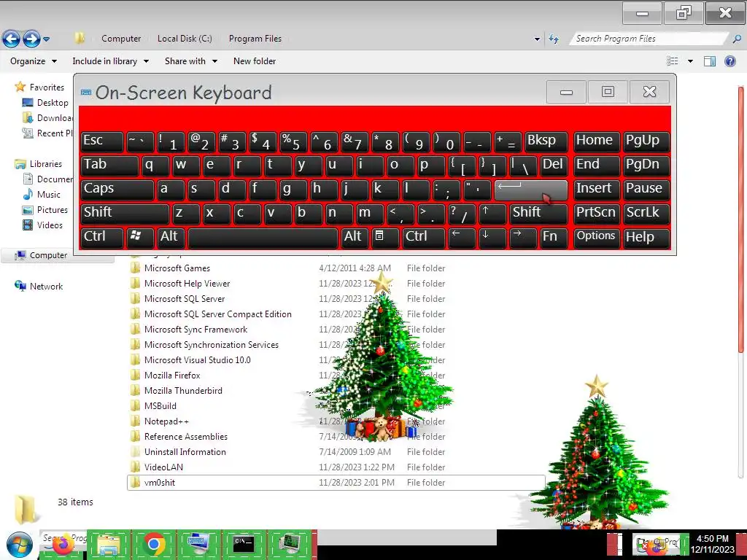This screenshot has height=560, width=747.
Task: Open Desktop in the navigation pane
Action: click(53, 102)
